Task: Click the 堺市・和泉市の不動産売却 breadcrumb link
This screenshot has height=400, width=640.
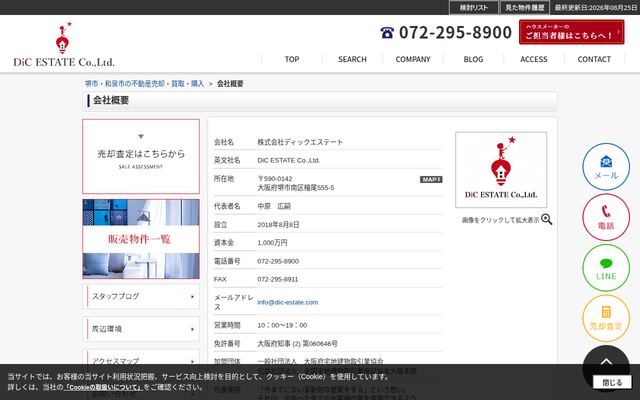Action: [x=144, y=84]
